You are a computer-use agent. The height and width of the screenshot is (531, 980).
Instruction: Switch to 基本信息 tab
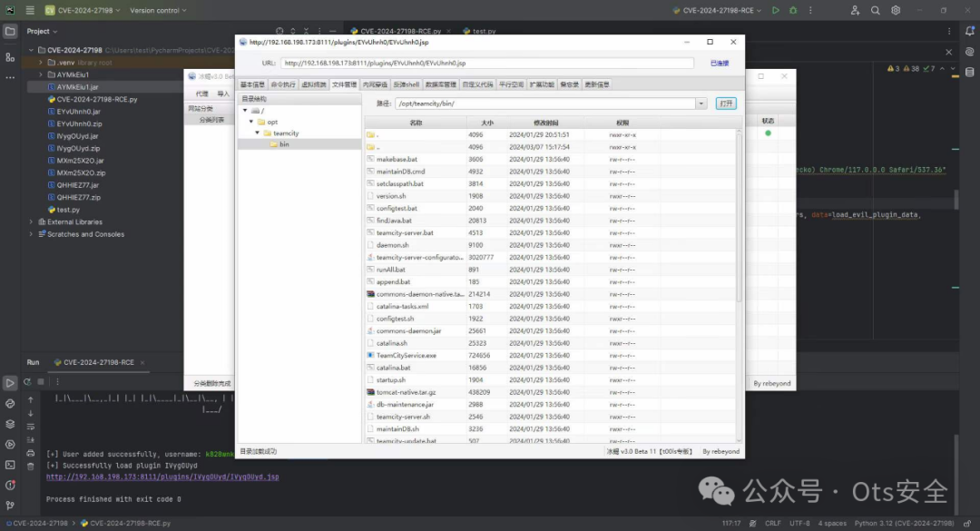252,84
